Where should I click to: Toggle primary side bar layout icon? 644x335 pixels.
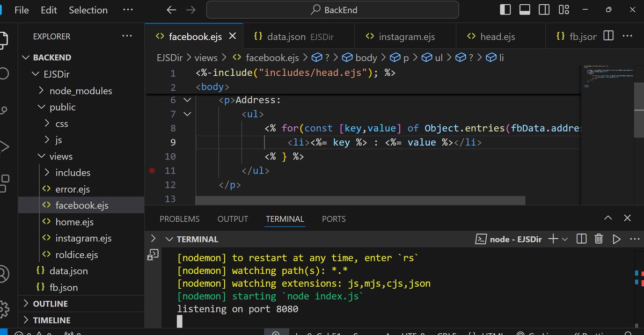pos(506,10)
